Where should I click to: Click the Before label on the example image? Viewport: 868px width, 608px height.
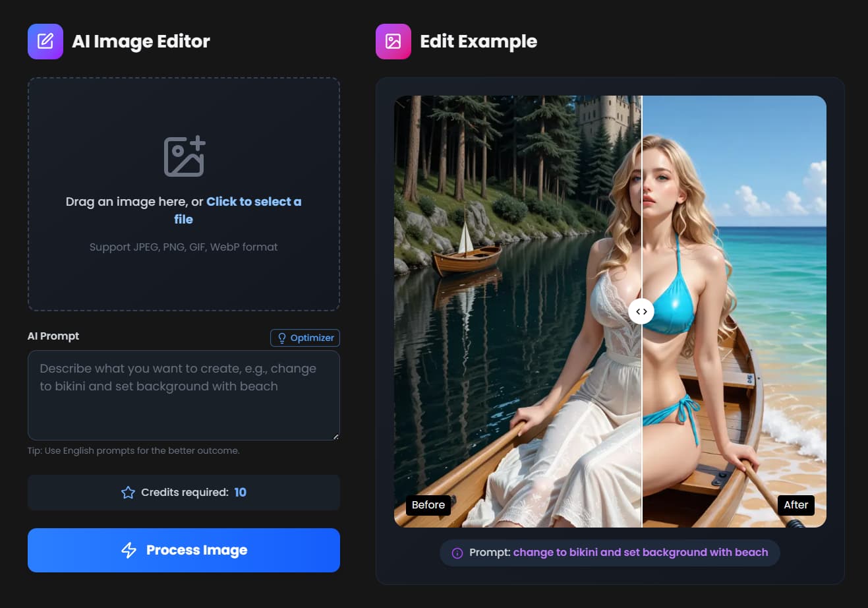click(x=428, y=505)
